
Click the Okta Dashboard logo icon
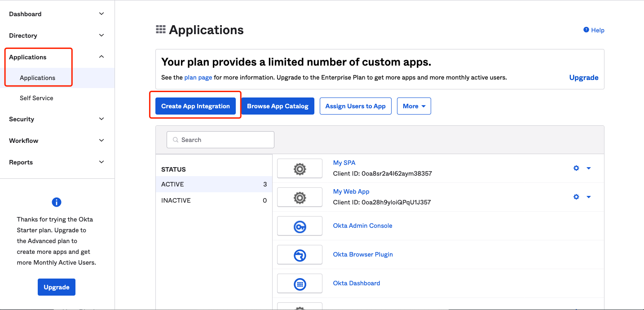[x=300, y=284]
